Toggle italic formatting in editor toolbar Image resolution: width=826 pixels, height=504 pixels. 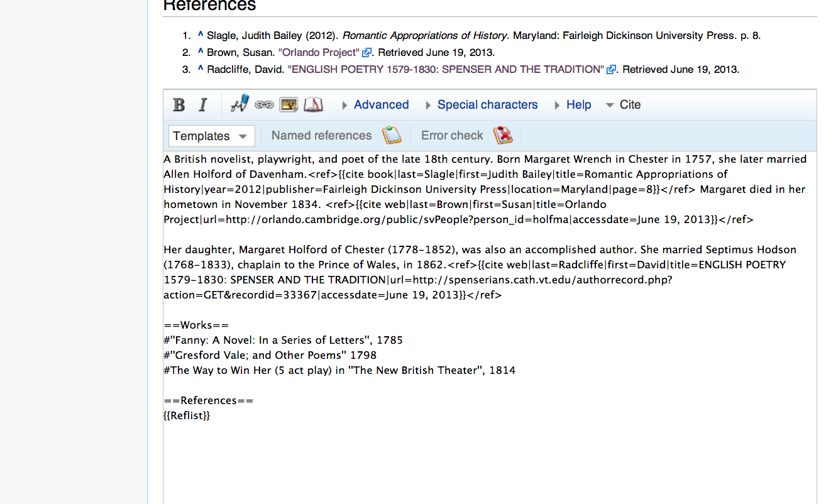click(x=202, y=105)
